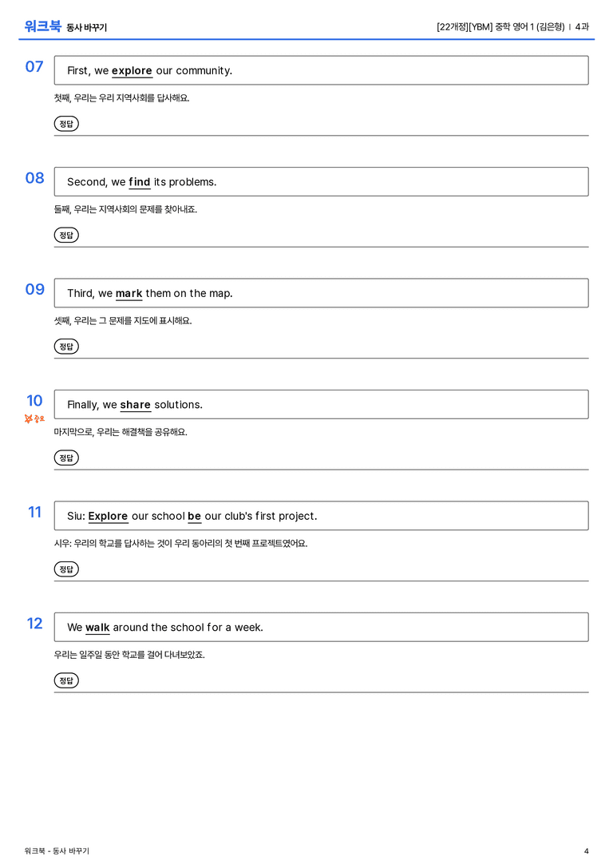Click the underlined verb mark
The width and height of the screenshot is (613, 868).
[129, 293]
